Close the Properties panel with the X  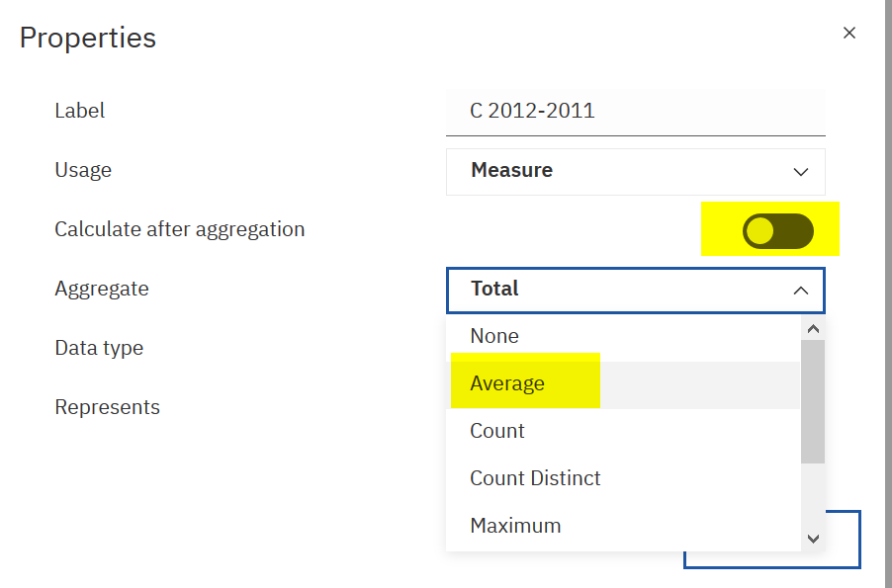(848, 33)
